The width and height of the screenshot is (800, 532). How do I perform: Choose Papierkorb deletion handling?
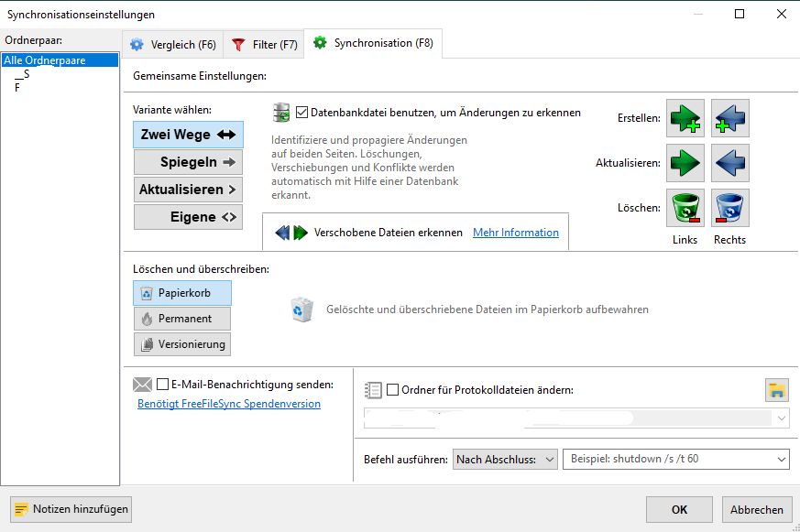click(x=182, y=293)
